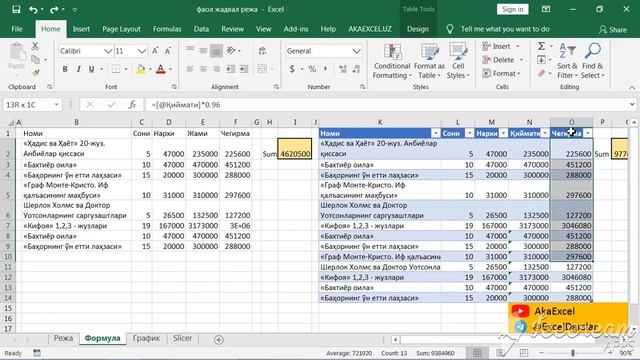
Task: Apply Percent Style
Action: 312,69
